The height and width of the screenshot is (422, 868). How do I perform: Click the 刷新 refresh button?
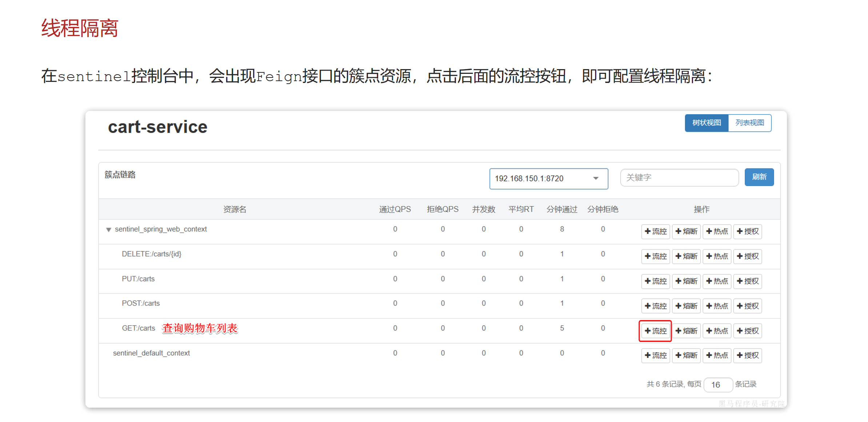coord(759,177)
